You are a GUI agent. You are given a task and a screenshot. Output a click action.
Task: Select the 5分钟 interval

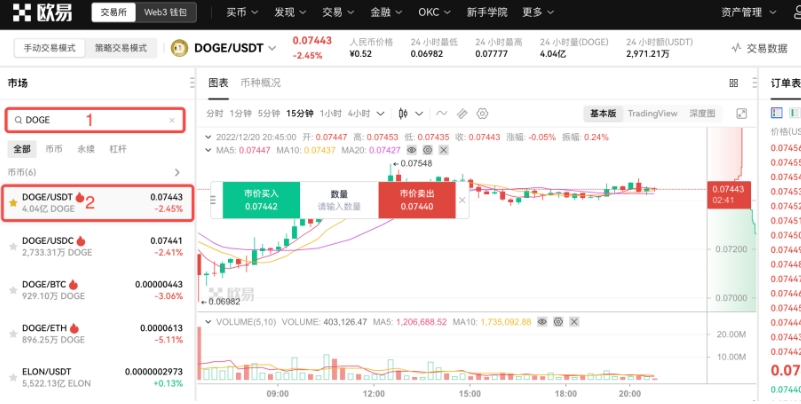pos(269,113)
